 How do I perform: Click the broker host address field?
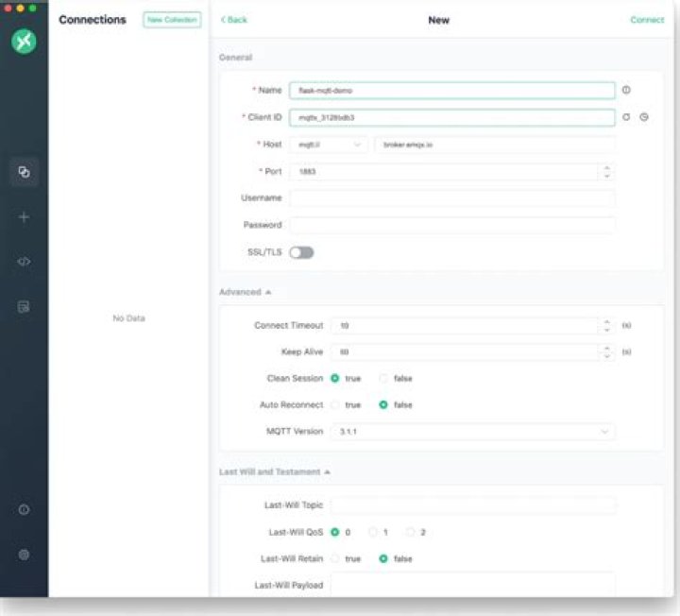(494, 145)
